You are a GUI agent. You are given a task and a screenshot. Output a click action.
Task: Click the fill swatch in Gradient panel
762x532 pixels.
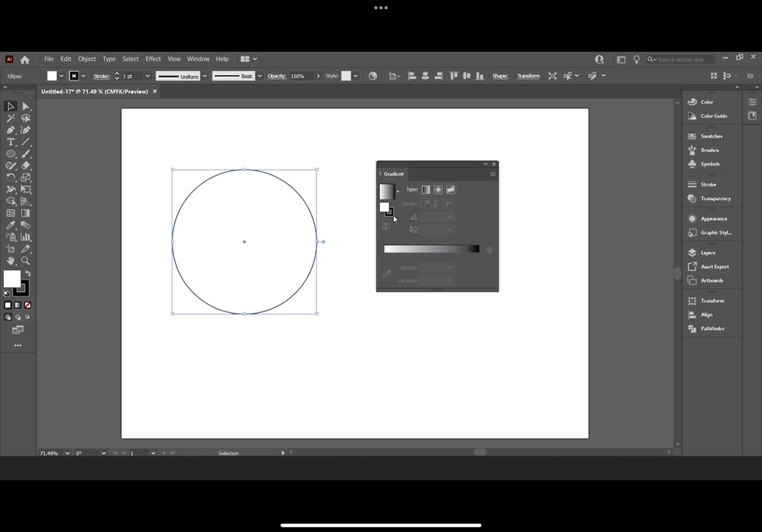[x=384, y=207]
